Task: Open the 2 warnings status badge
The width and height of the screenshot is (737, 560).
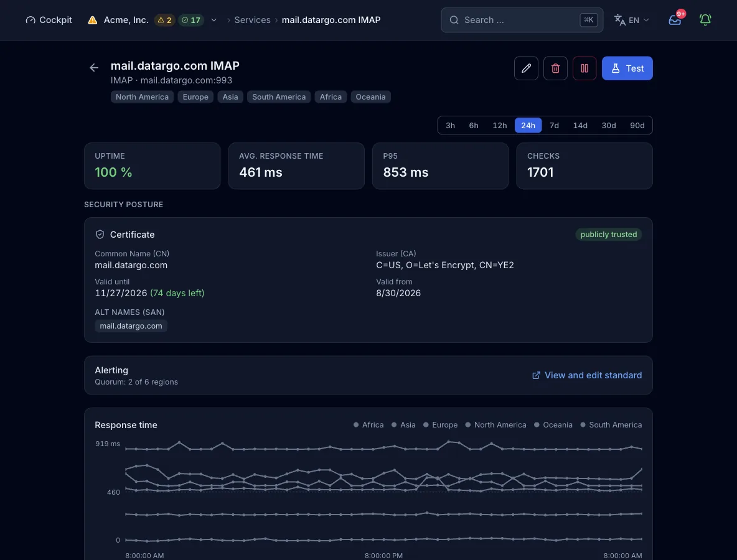Action: [x=164, y=20]
